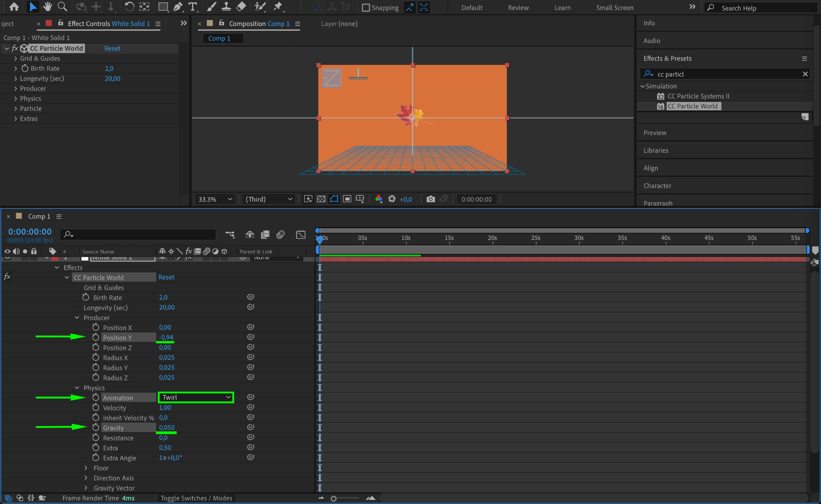The height and width of the screenshot is (504, 821).
Task: Click Reset for CC Particle World in Effect Controls
Action: tap(112, 48)
